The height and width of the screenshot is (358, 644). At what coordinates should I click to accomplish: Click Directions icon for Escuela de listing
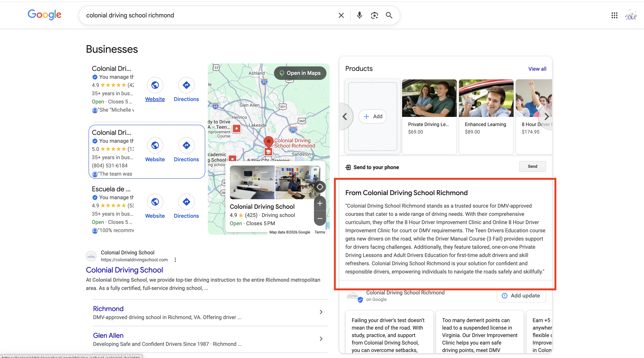pyautogui.click(x=186, y=202)
